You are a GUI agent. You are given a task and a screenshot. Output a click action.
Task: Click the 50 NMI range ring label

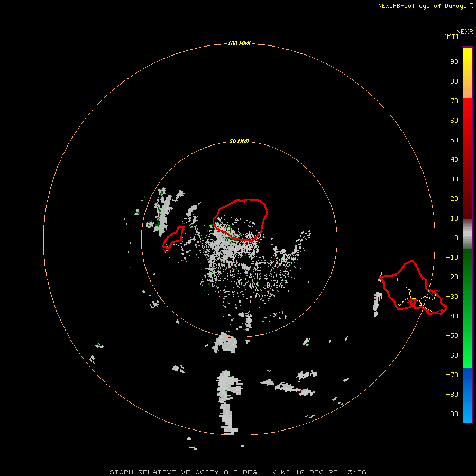click(x=239, y=141)
